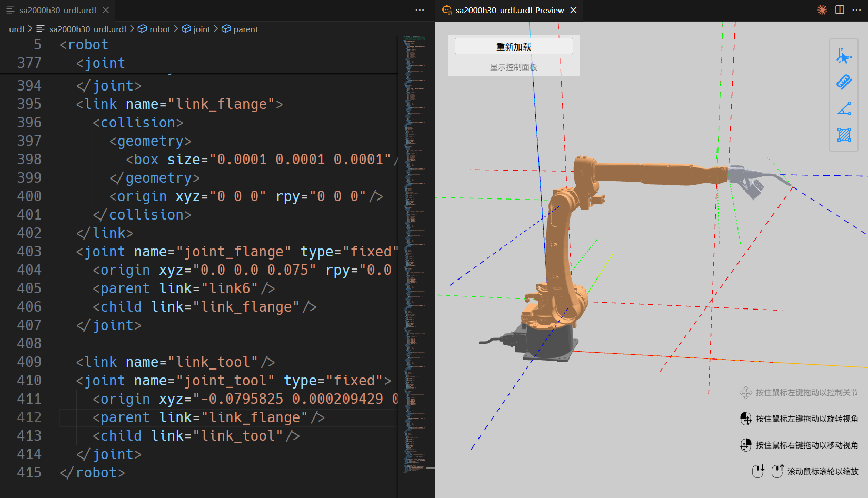Split the preview editor to the right
Viewport: 868px width, 498px height.
[x=840, y=10]
